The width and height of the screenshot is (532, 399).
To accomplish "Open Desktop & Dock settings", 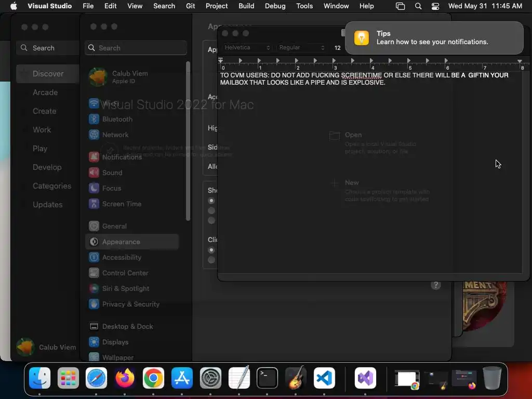I will click(x=132, y=326).
